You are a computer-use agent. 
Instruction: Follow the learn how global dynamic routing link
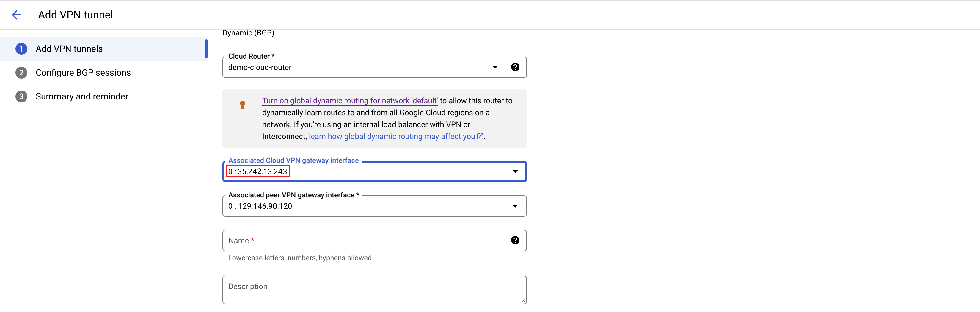coord(392,136)
